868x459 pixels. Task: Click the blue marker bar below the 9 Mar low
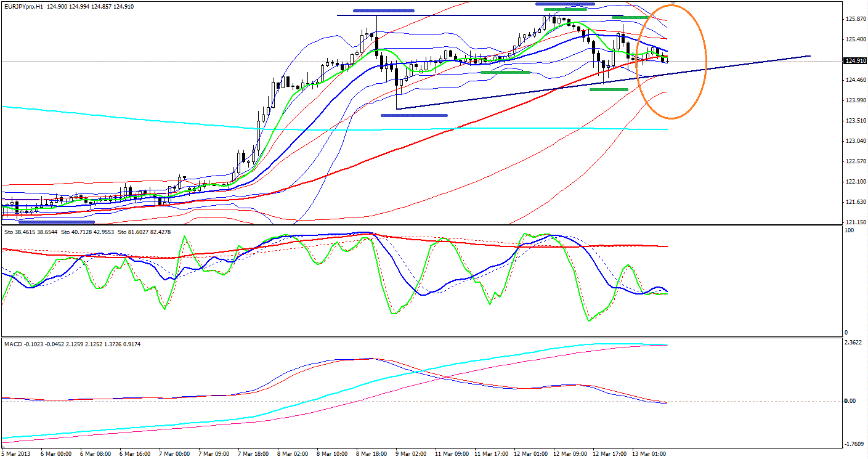[414, 115]
